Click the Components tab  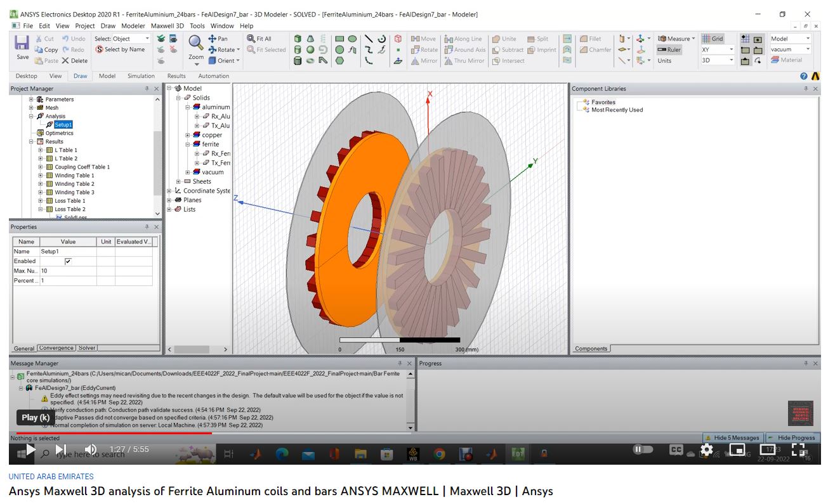[x=590, y=349]
